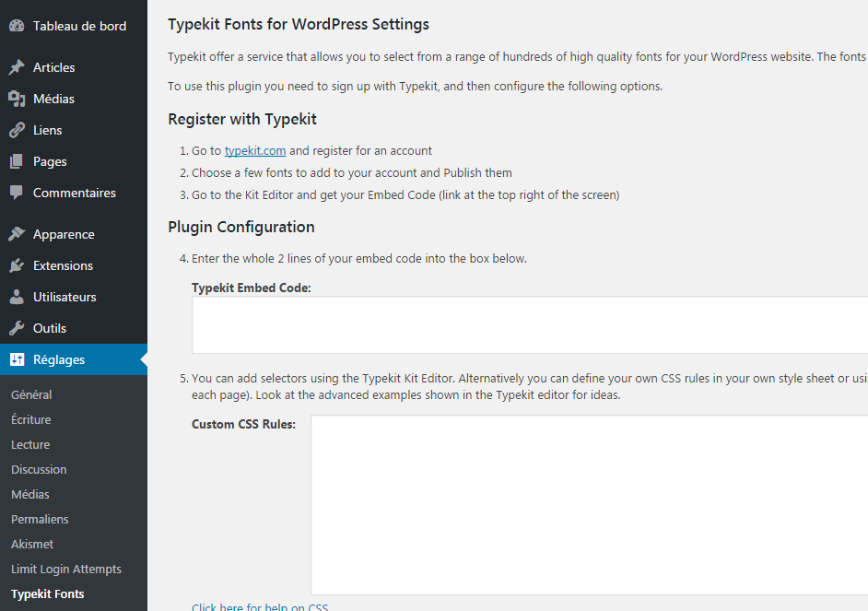The image size is (868, 611).
Task: Open Médias via its camera icon
Action: 16,98
